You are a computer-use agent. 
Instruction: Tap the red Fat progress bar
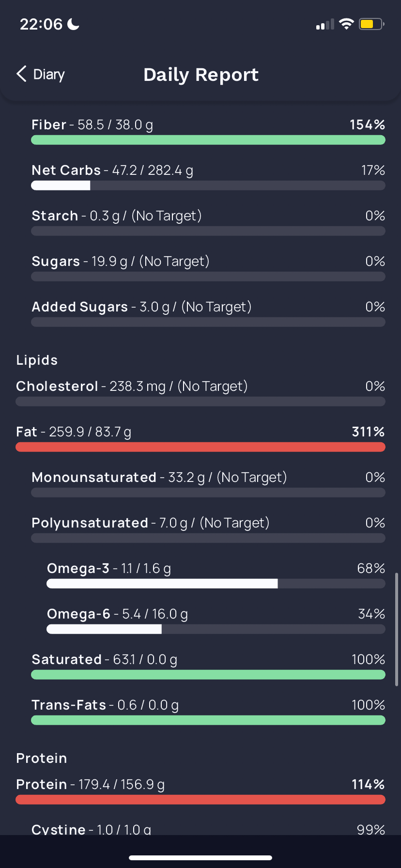[x=200, y=447]
